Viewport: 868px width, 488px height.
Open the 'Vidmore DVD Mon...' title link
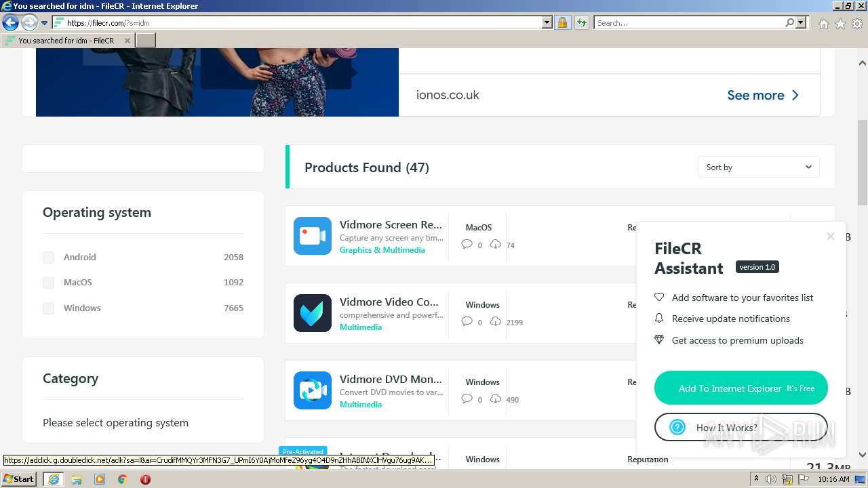[x=391, y=379]
